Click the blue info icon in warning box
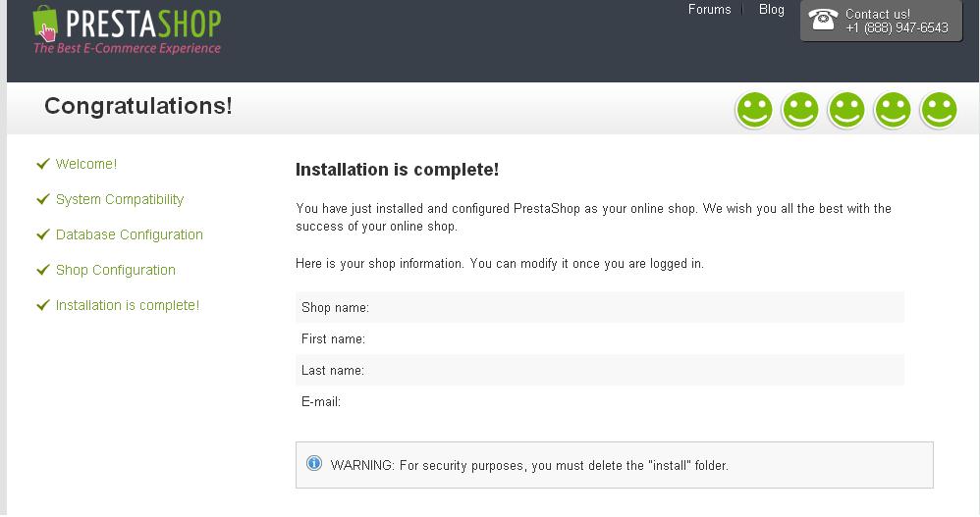The image size is (980, 517). [x=314, y=463]
